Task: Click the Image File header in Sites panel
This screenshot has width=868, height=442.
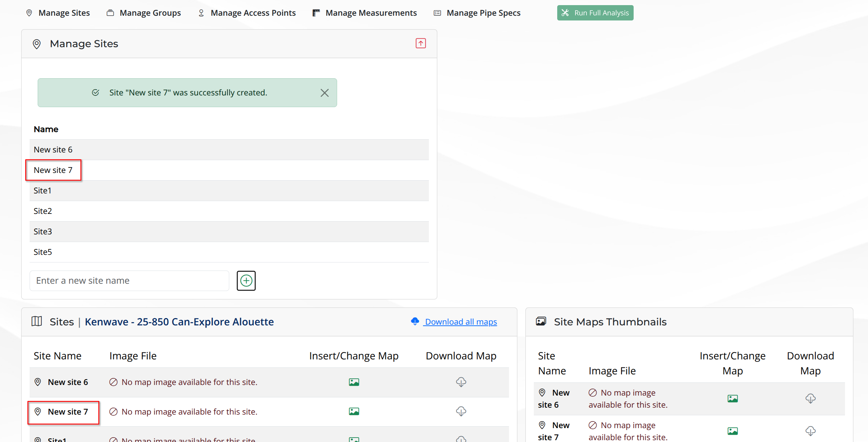Action: (133, 356)
